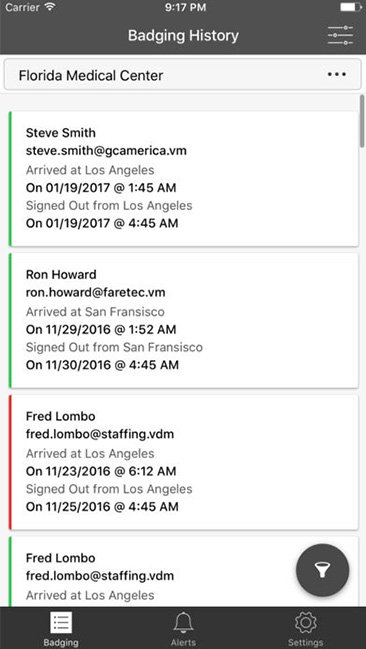Tap the Badging History title
This screenshot has height=649, width=366.
tap(183, 36)
